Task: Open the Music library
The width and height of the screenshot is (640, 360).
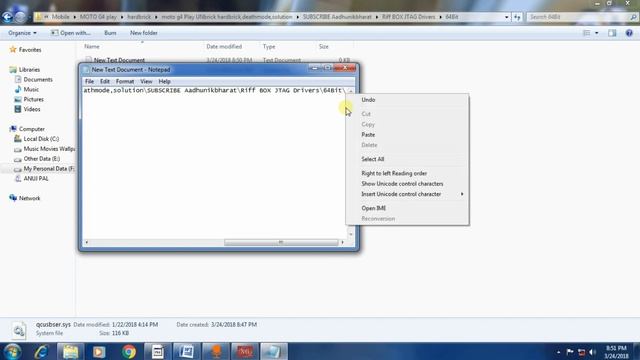Action: point(31,89)
